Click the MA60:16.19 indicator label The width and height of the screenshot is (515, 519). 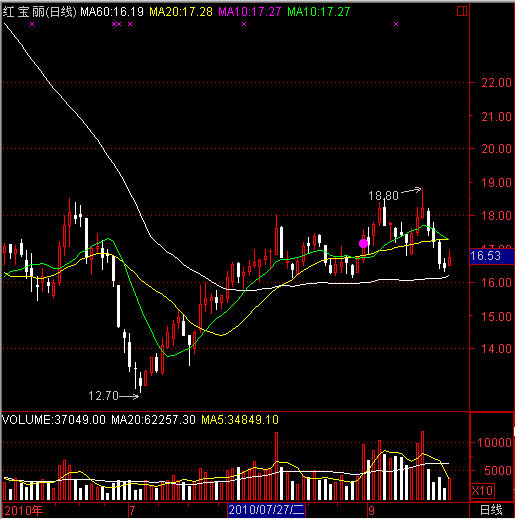[112, 12]
